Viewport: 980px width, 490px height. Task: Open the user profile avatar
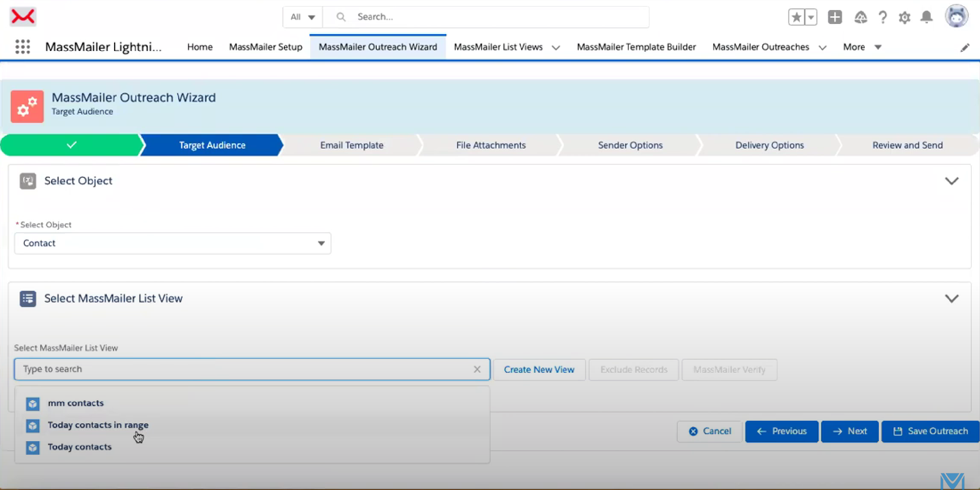tap(957, 17)
